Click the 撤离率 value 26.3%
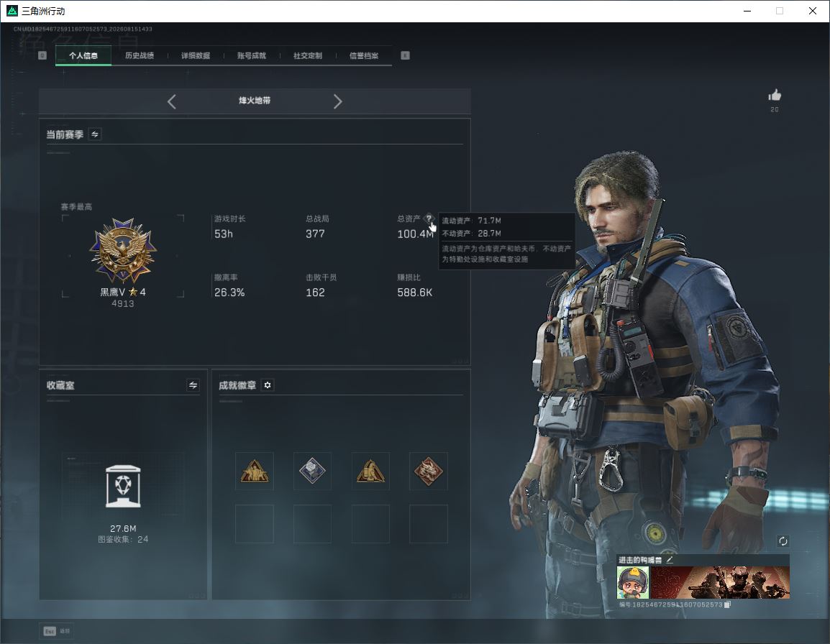Image resolution: width=830 pixels, height=644 pixels. coord(229,293)
